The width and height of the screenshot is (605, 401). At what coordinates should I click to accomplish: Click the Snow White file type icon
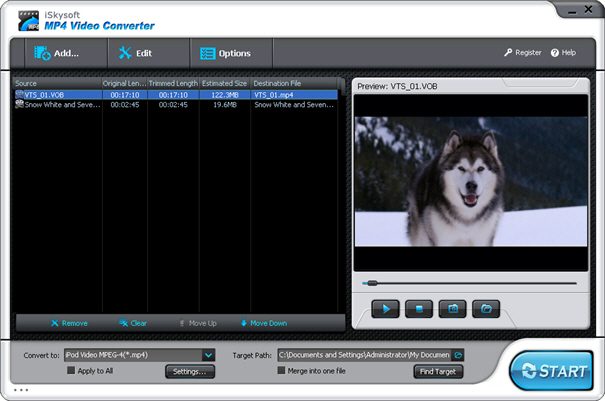19,104
